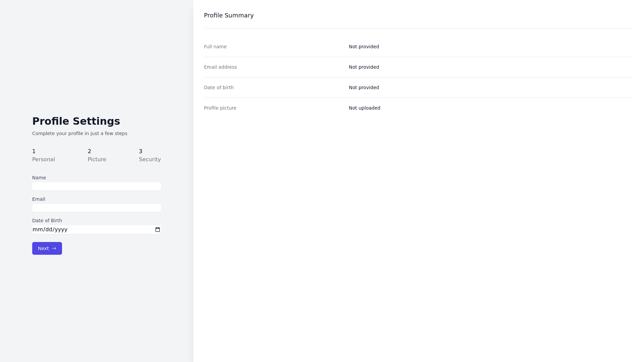Viewport: 644px width, 362px height.
Task: Click the Profile picture summary label
Action: click(x=220, y=108)
